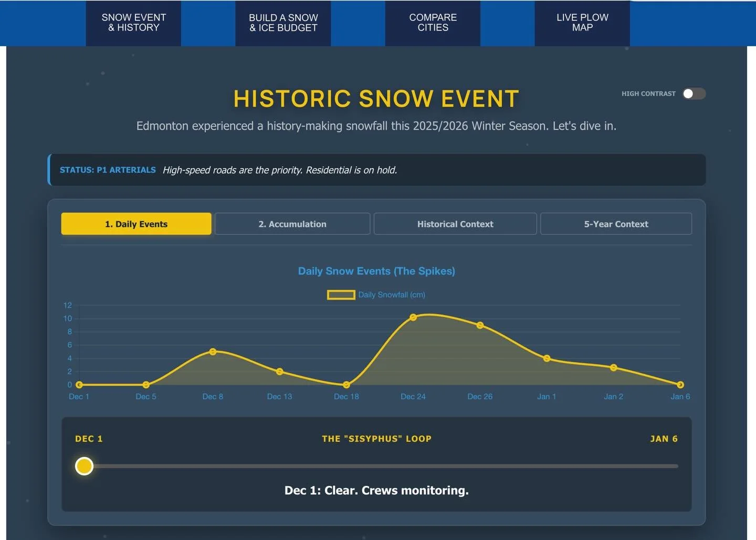Click the Jan 6 endpoint on the chart
The height and width of the screenshot is (540, 756).
tap(680, 385)
